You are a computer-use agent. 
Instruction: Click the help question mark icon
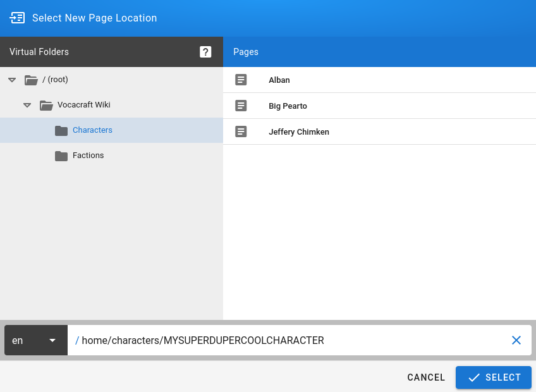[x=205, y=52]
